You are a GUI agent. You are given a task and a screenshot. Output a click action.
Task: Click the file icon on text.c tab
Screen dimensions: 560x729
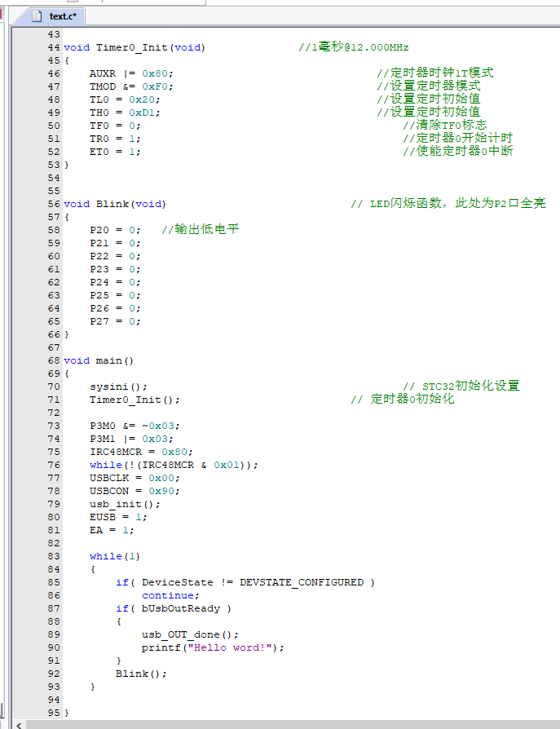pyautogui.click(x=37, y=16)
